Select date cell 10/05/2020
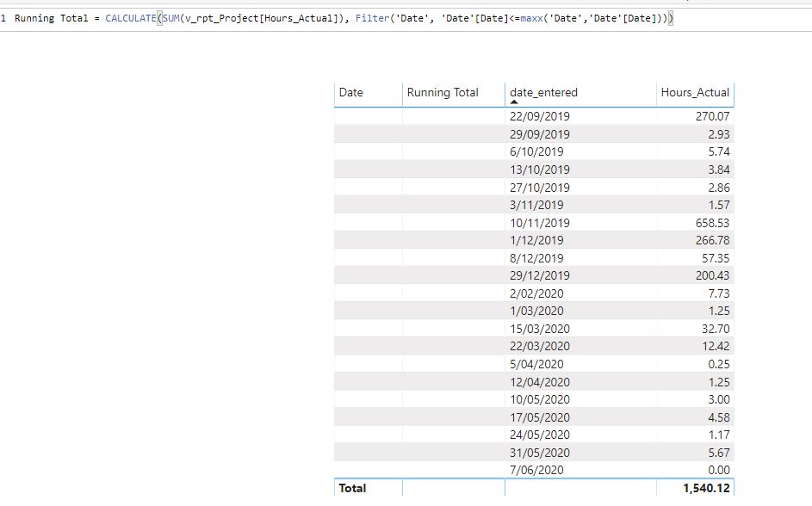This screenshot has width=812, height=506. pyautogui.click(x=539, y=399)
